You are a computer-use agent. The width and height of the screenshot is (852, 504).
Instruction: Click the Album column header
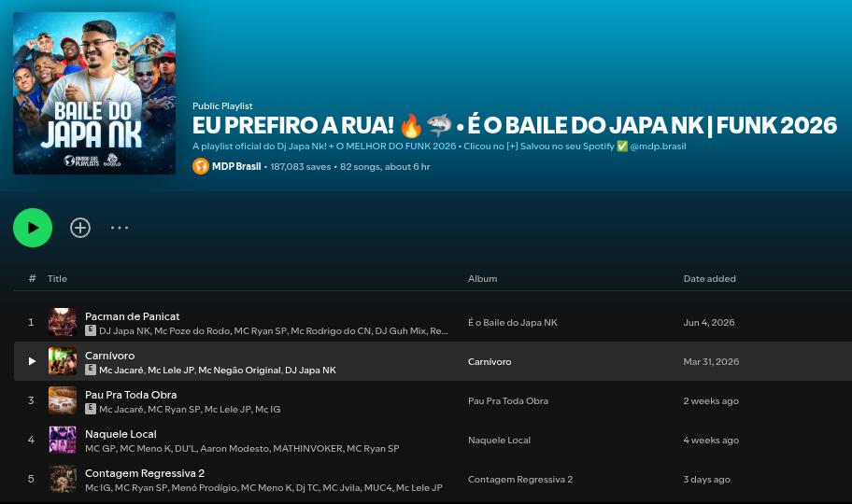482,279
